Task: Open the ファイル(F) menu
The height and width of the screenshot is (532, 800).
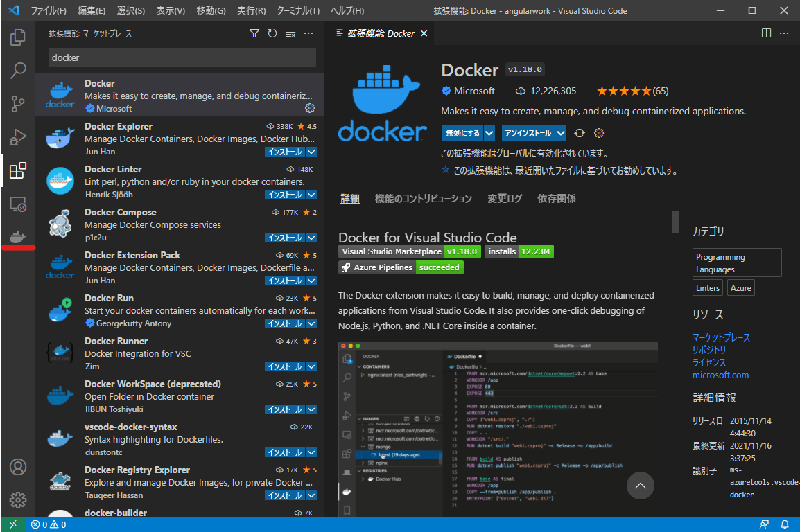Action: [x=49, y=10]
